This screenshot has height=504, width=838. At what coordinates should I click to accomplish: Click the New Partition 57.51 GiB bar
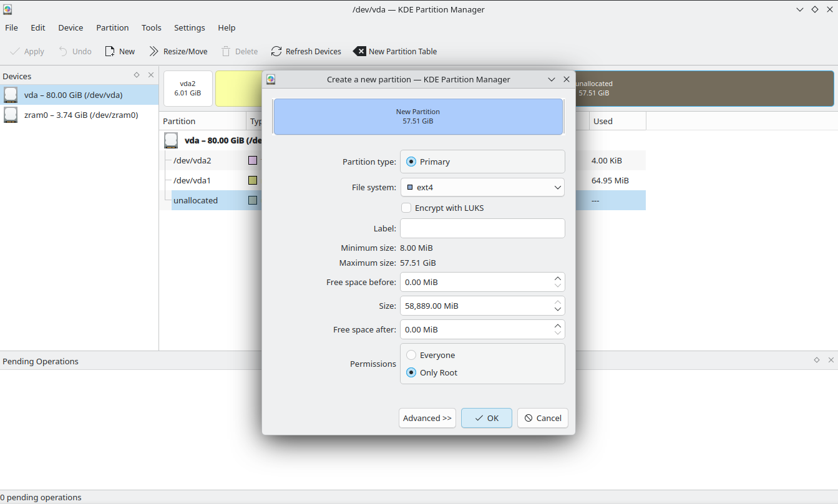click(418, 117)
